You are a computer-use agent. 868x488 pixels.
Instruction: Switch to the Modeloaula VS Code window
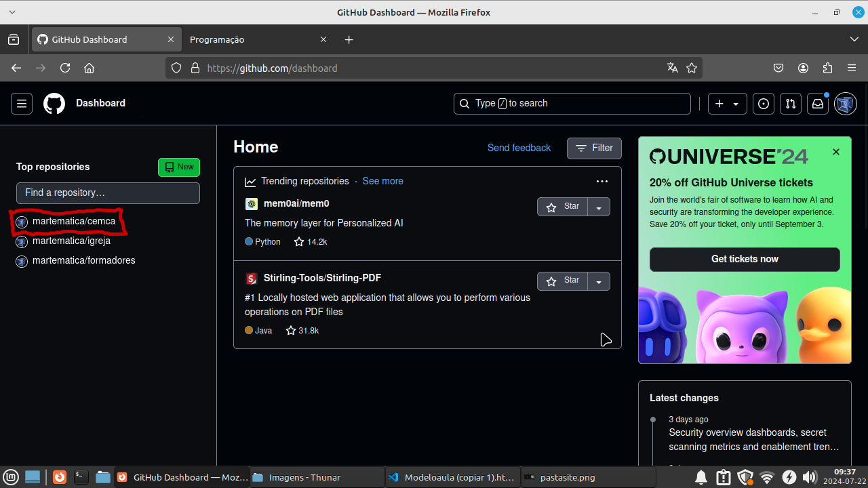452,477
